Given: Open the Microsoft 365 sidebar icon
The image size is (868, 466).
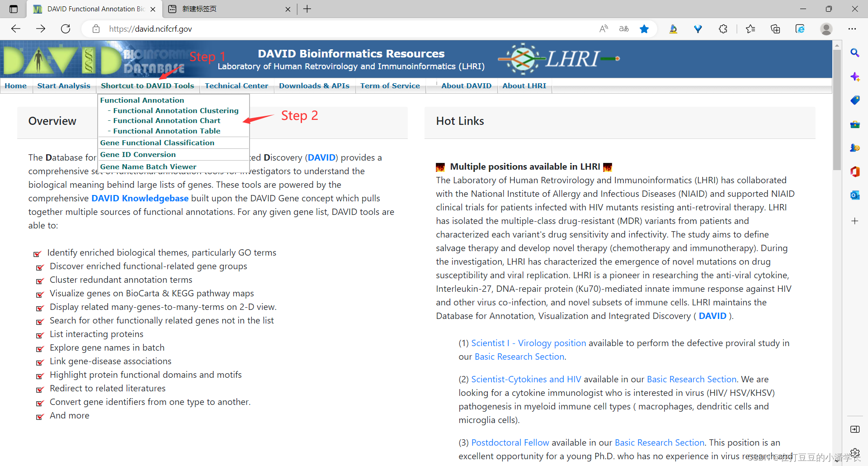Looking at the screenshot, I should (855, 171).
